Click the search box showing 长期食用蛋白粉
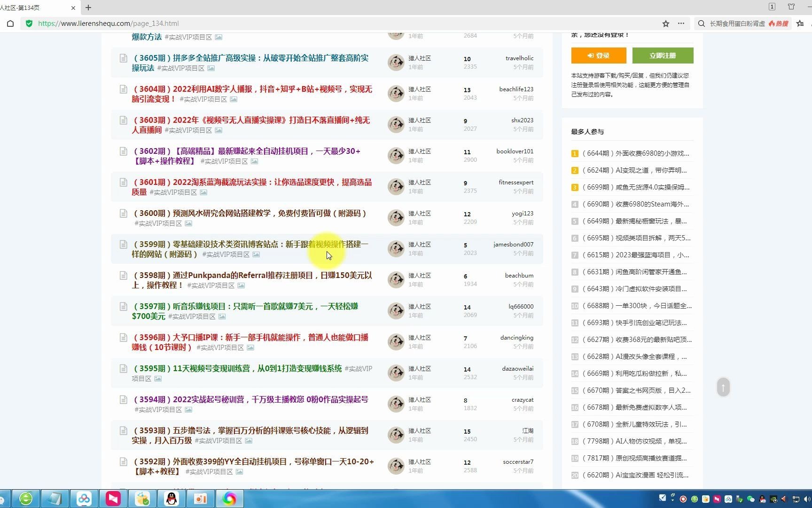This screenshot has width=812, height=508. (737, 24)
